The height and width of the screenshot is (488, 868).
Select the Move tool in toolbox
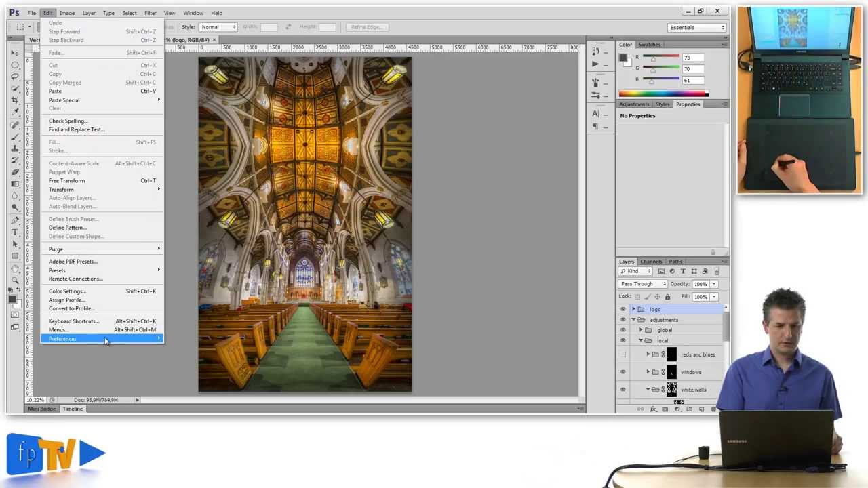click(x=15, y=53)
